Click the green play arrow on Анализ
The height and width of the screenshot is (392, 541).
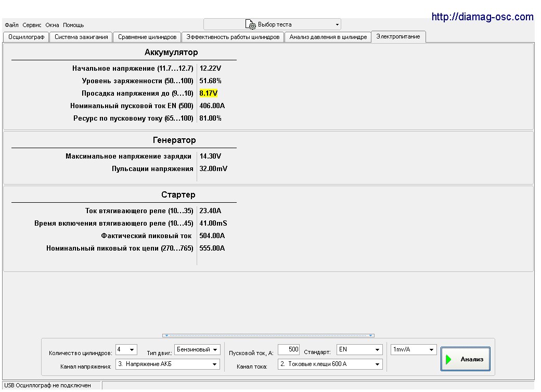click(448, 359)
